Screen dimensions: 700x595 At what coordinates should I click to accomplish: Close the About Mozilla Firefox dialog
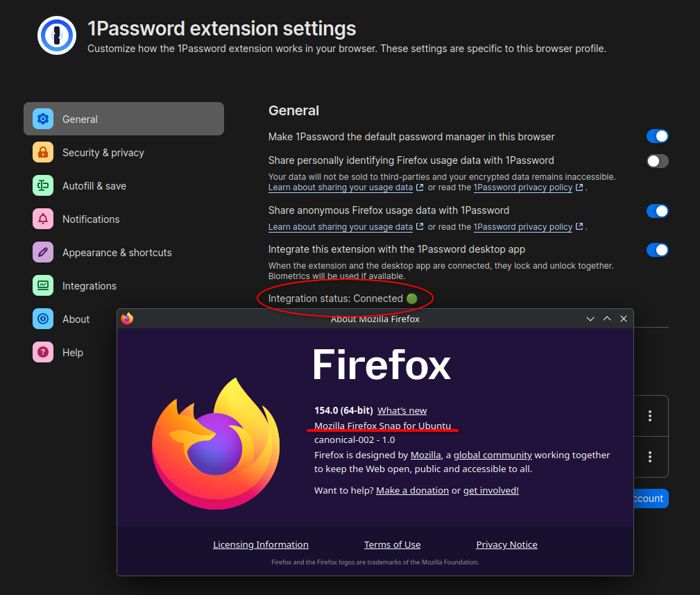624,319
